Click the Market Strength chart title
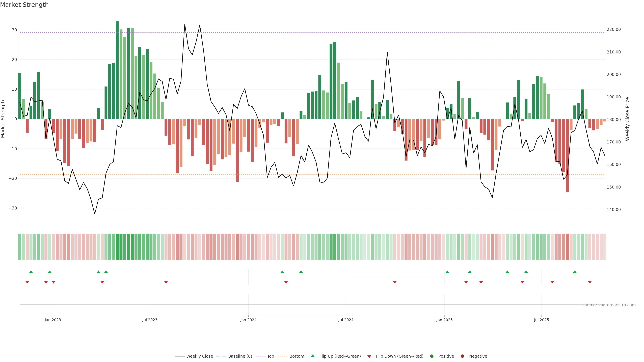644x362 pixels. click(24, 5)
